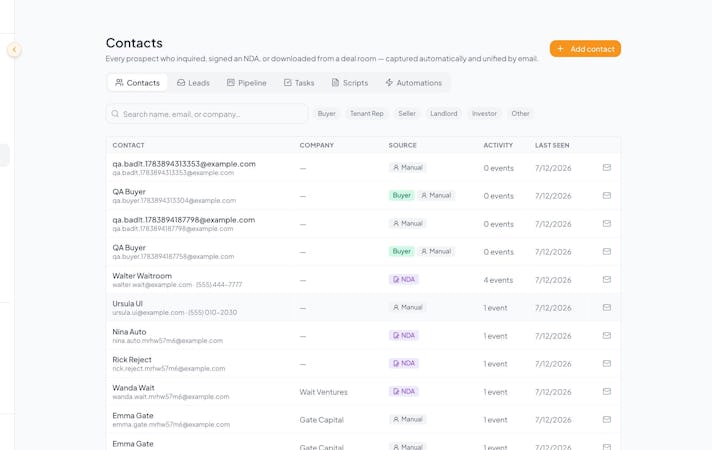Click the mail icon for Walter Waitroom
Viewport: 712px width, 450px height.
(x=607, y=280)
